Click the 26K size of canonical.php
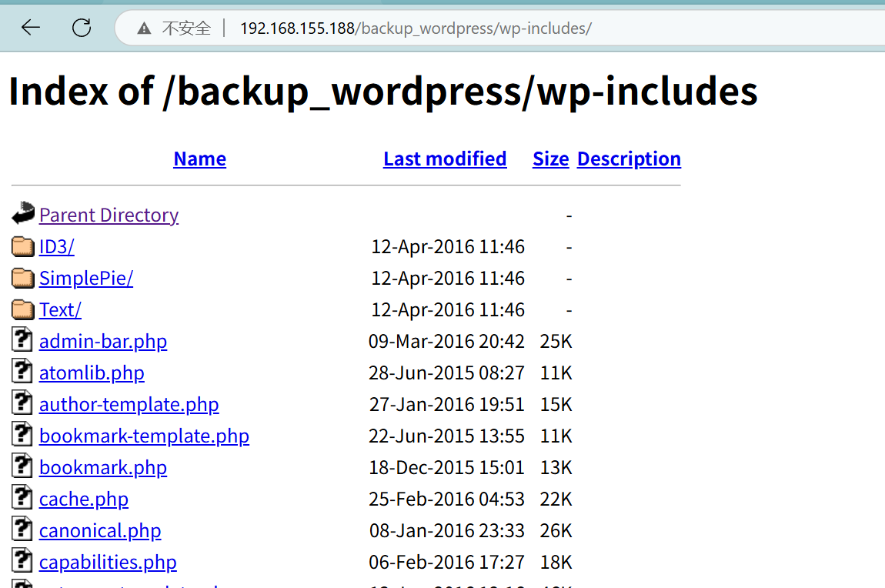885x588 pixels. click(556, 531)
